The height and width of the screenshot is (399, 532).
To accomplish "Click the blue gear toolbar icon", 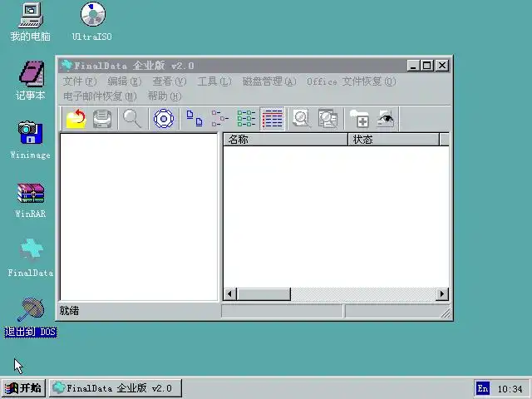I will (164, 118).
